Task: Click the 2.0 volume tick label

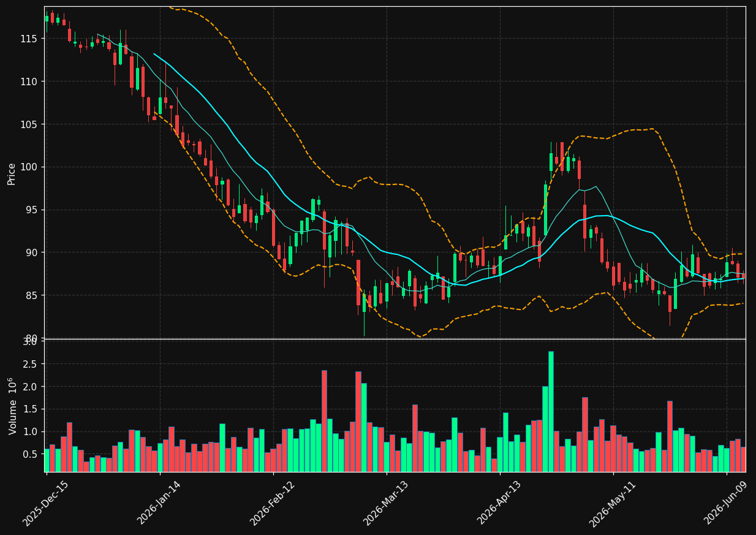Action: tap(30, 387)
